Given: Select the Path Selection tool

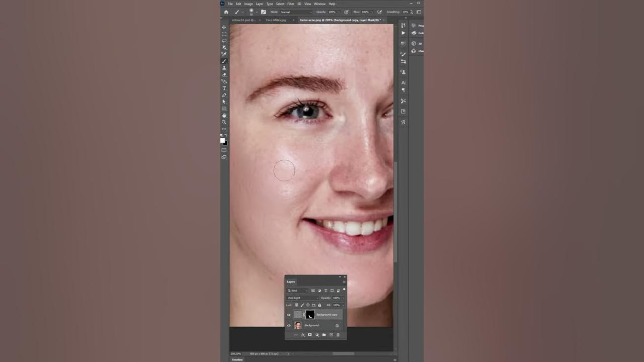Looking at the screenshot, I should tap(224, 102).
